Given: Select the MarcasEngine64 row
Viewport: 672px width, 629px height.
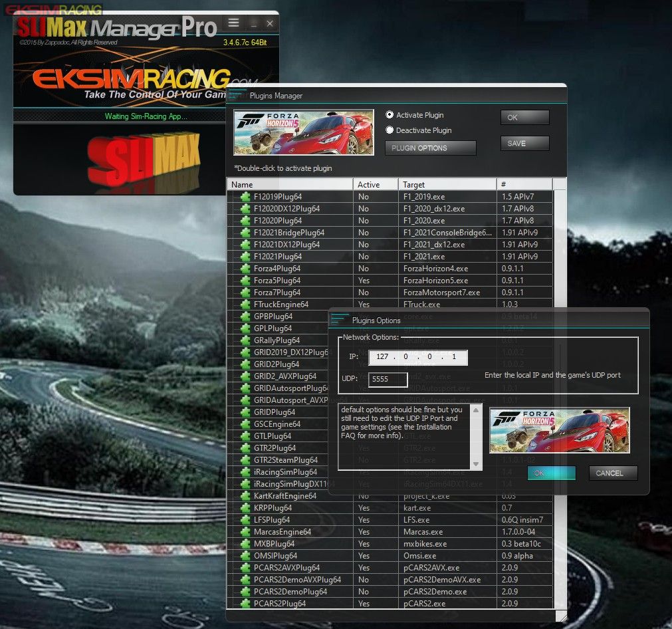Looking at the screenshot, I should [x=390, y=532].
